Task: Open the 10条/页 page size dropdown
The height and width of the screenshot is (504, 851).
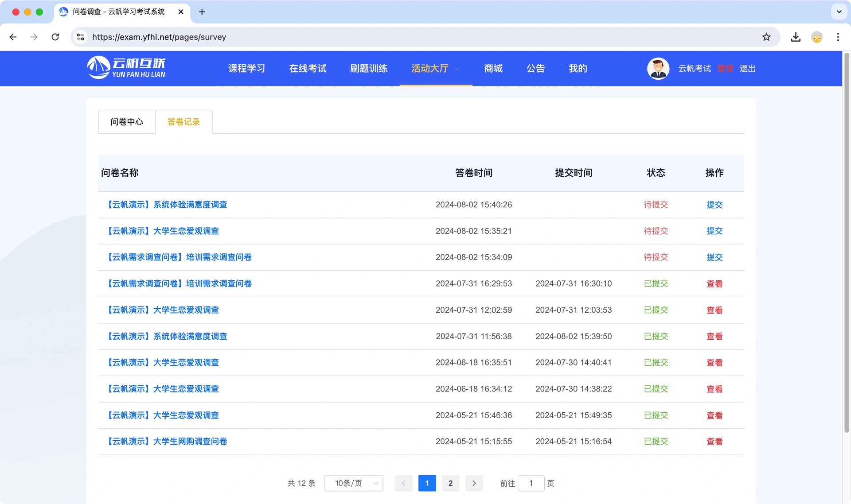Action: (354, 483)
